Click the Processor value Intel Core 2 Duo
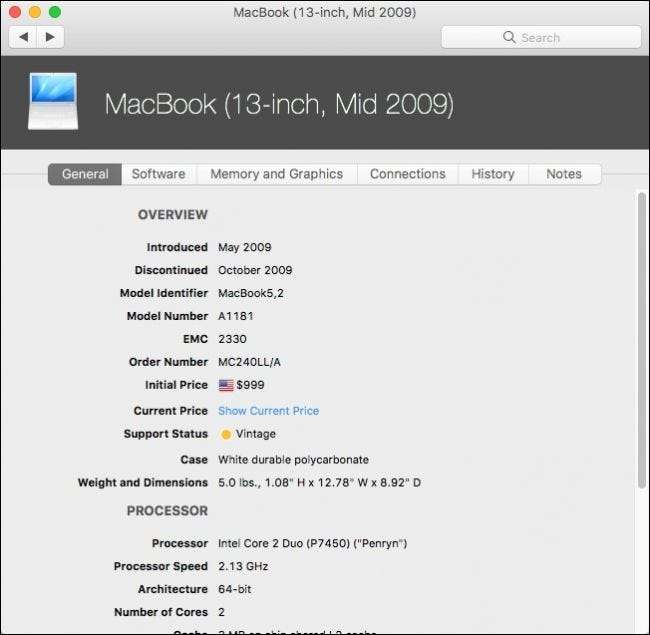Screen dimensions: 650x635 click(x=313, y=544)
